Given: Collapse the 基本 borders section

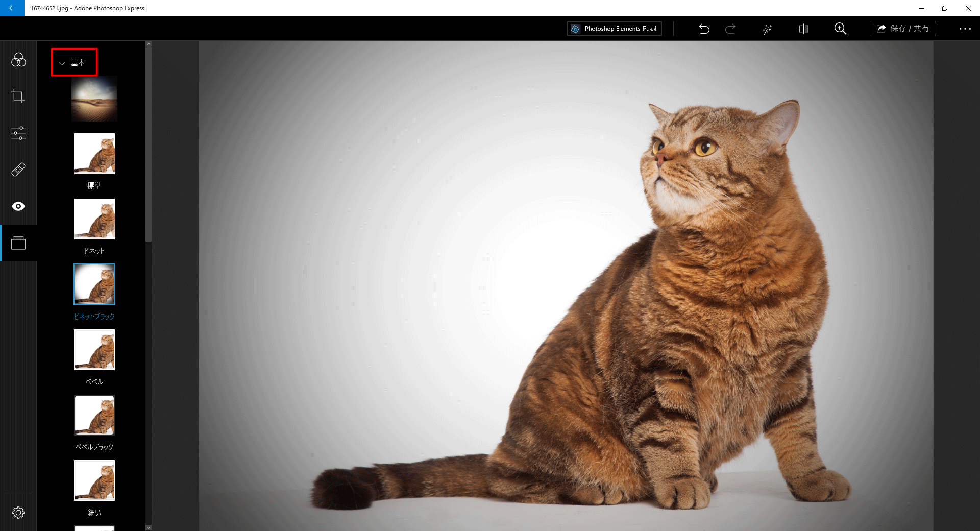Looking at the screenshot, I should pyautogui.click(x=73, y=63).
